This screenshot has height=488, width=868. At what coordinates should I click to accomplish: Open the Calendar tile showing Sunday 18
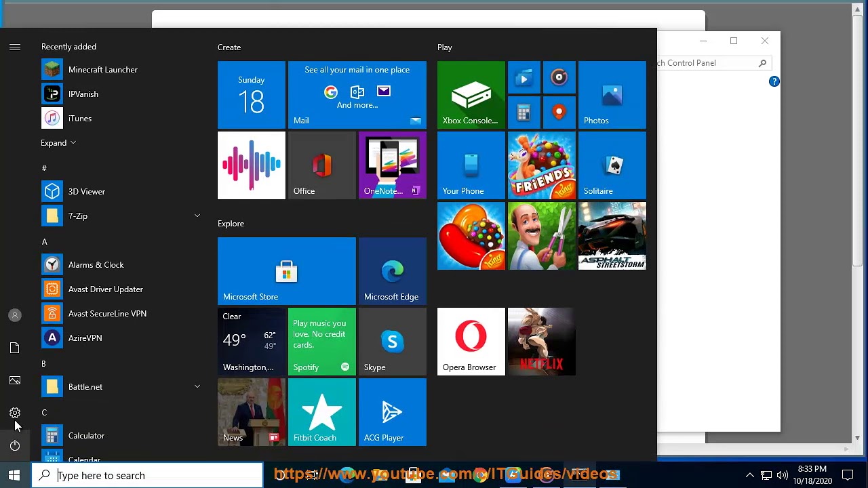[252, 95]
